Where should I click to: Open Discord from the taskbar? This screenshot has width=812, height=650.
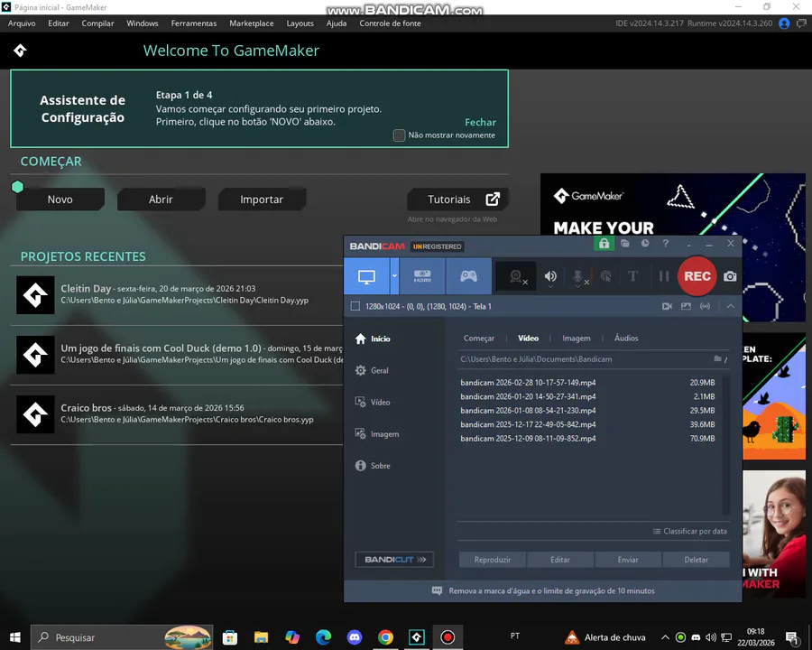click(355, 637)
